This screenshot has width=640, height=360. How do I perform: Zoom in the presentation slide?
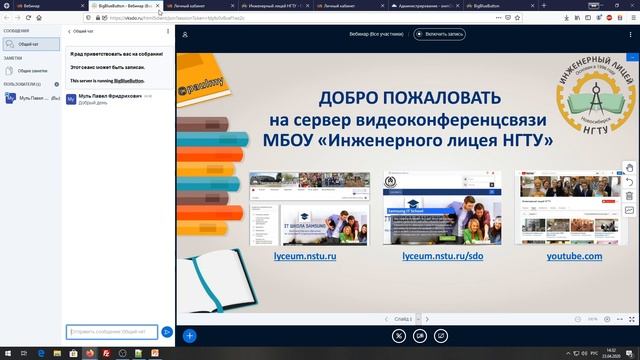(x=607, y=319)
